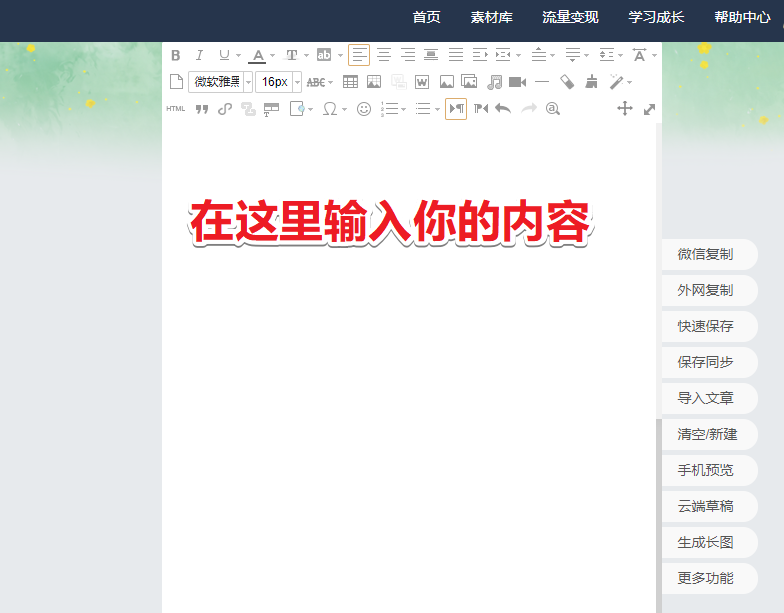Click the ordered numbered list icon
This screenshot has height=613, width=784.
tap(389, 108)
